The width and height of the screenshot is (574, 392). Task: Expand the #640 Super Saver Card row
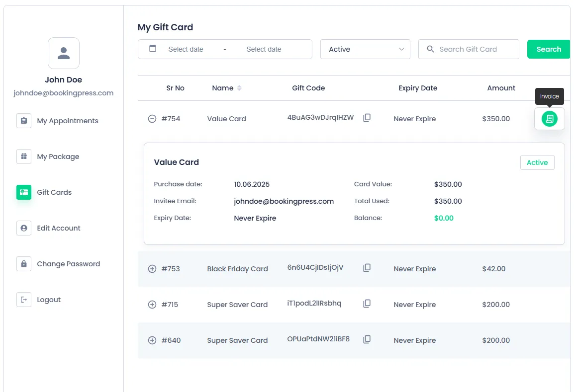152,340
